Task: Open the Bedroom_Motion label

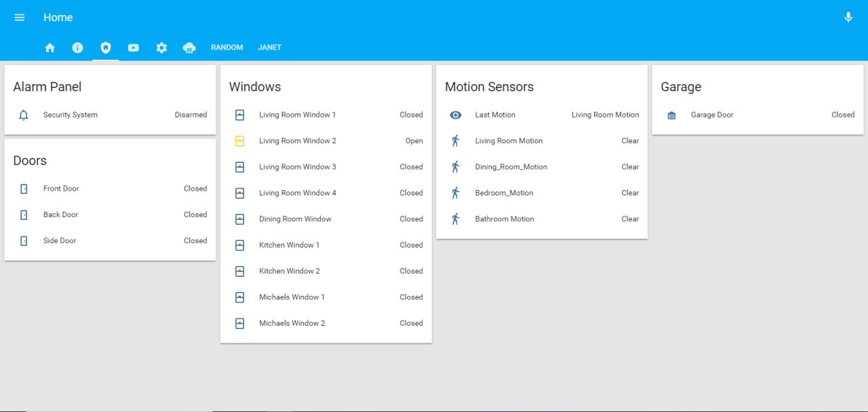Action: (x=504, y=193)
